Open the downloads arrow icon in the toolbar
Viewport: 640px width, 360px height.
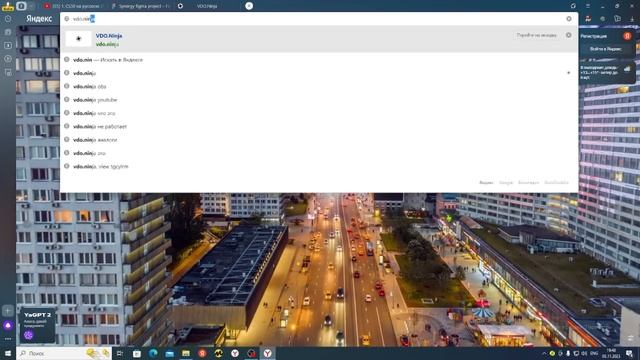pos(632,19)
